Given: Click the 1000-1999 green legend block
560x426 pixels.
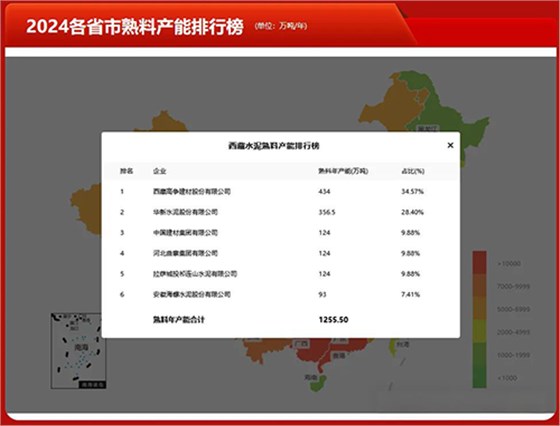Looking at the screenshot, I should click(480, 354).
